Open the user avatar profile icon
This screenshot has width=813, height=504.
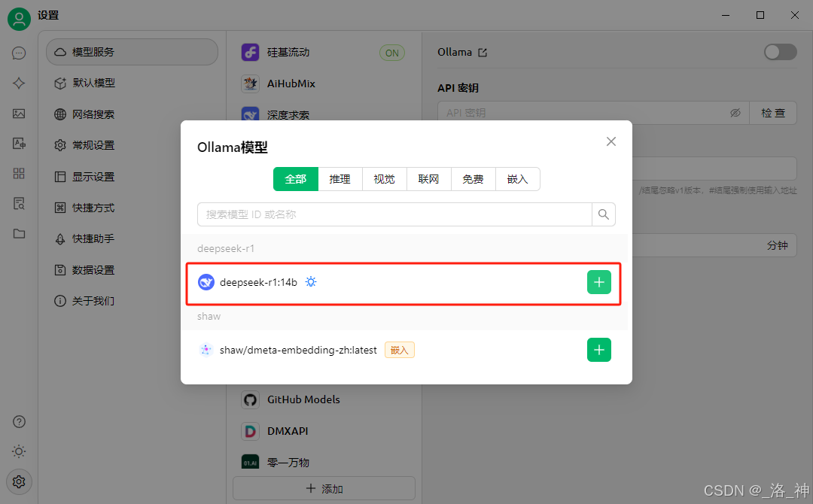19,19
